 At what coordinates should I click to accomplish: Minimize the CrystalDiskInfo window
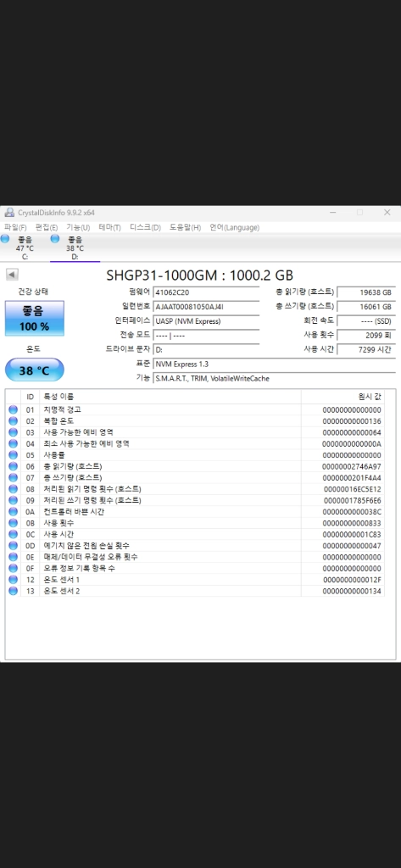(333, 213)
